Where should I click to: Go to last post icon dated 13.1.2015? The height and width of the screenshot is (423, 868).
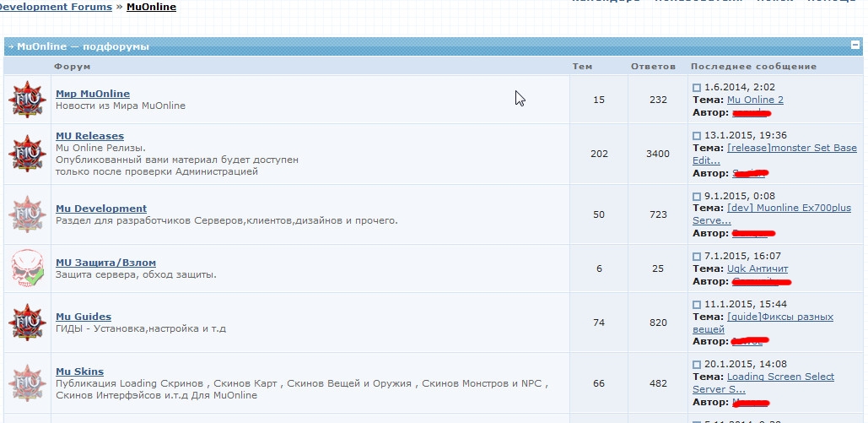click(x=697, y=136)
